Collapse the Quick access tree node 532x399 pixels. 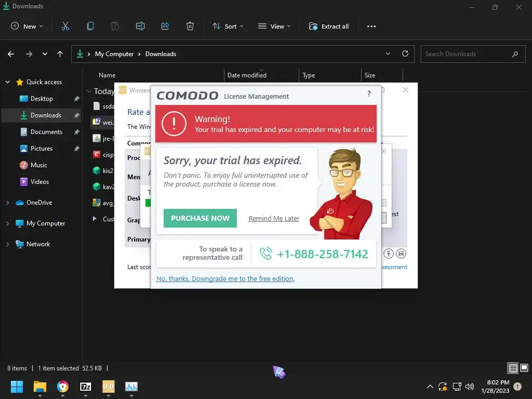[7, 82]
